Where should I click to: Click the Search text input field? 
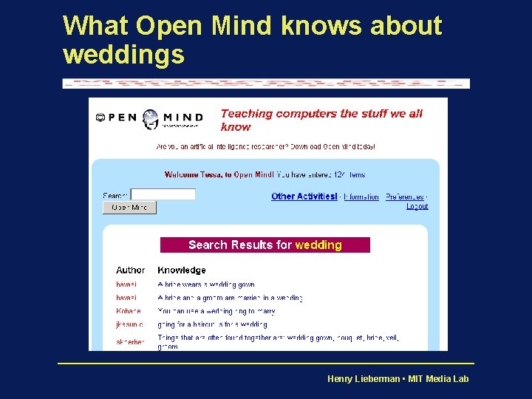(x=163, y=194)
